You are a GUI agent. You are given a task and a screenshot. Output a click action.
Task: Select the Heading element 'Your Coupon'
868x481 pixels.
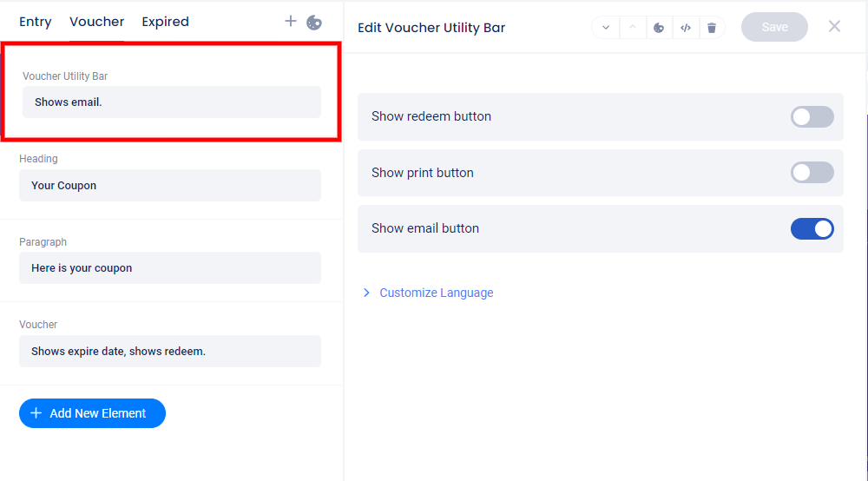point(170,185)
